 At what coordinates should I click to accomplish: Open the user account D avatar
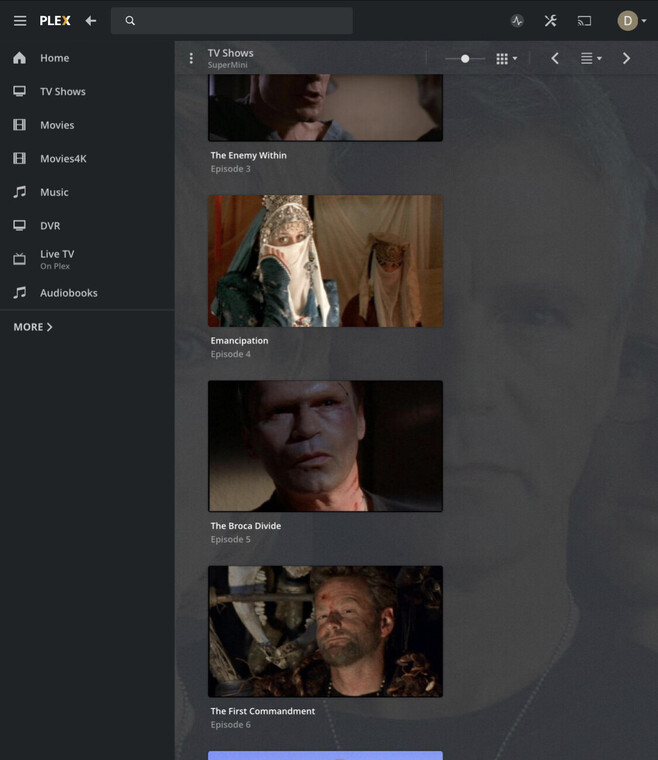(627, 21)
